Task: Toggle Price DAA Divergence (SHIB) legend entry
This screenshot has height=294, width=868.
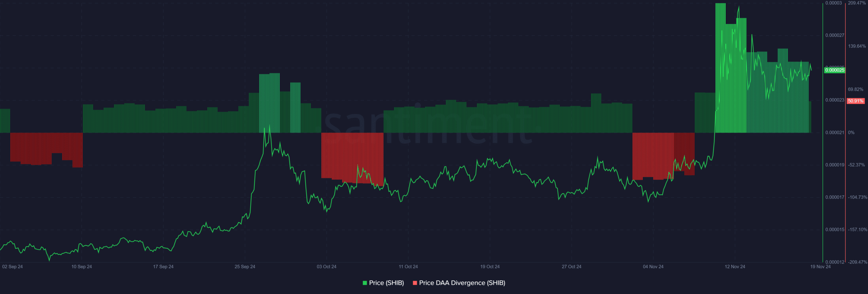Action: tap(459, 283)
